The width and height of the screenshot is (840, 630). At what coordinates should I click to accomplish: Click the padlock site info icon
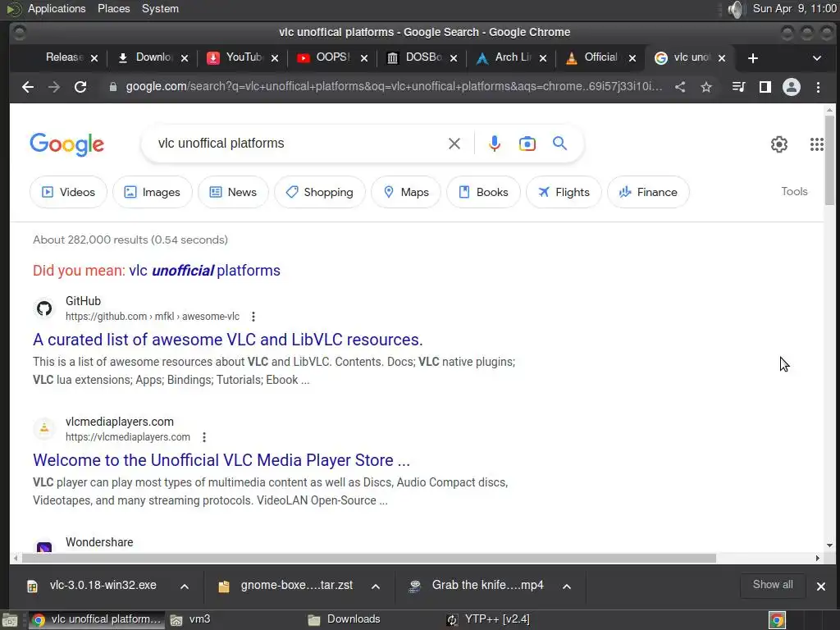[113, 87]
